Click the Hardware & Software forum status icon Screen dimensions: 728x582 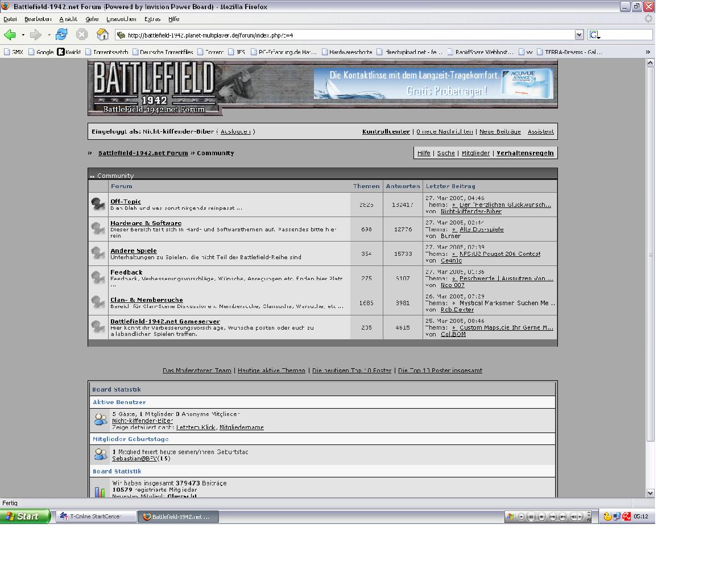coord(98,228)
